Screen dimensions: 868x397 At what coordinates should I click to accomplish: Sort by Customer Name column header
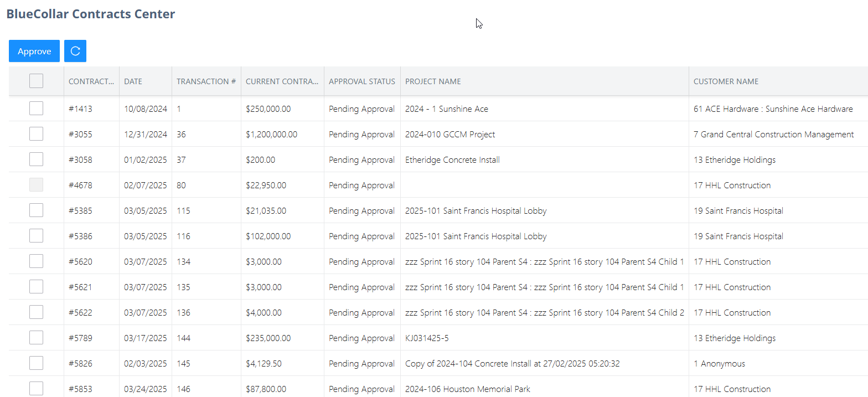(x=726, y=81)
